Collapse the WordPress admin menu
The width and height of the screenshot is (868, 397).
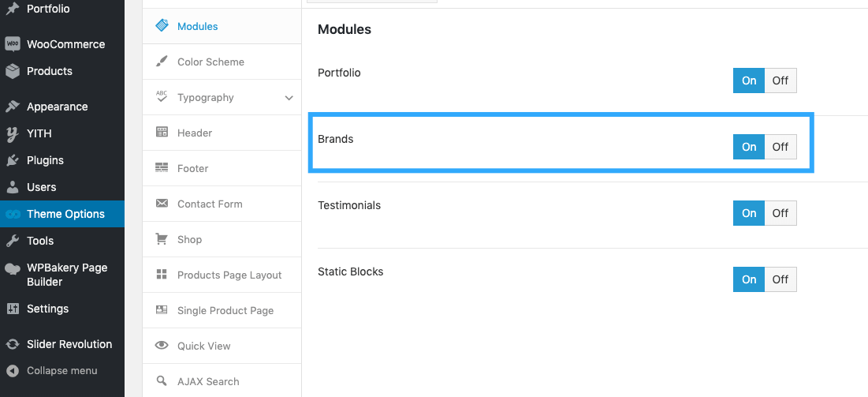click(62, 371)
